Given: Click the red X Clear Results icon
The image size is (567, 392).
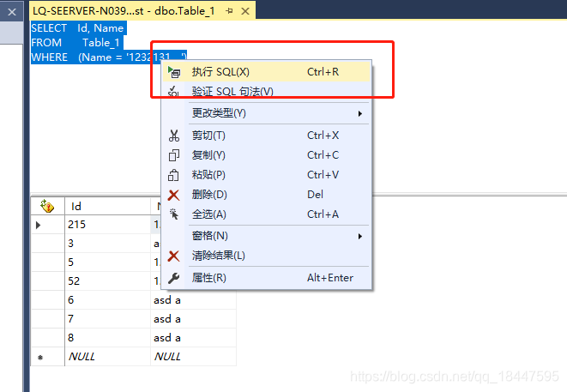Looking at the screenshot, I should pos(173,256).
